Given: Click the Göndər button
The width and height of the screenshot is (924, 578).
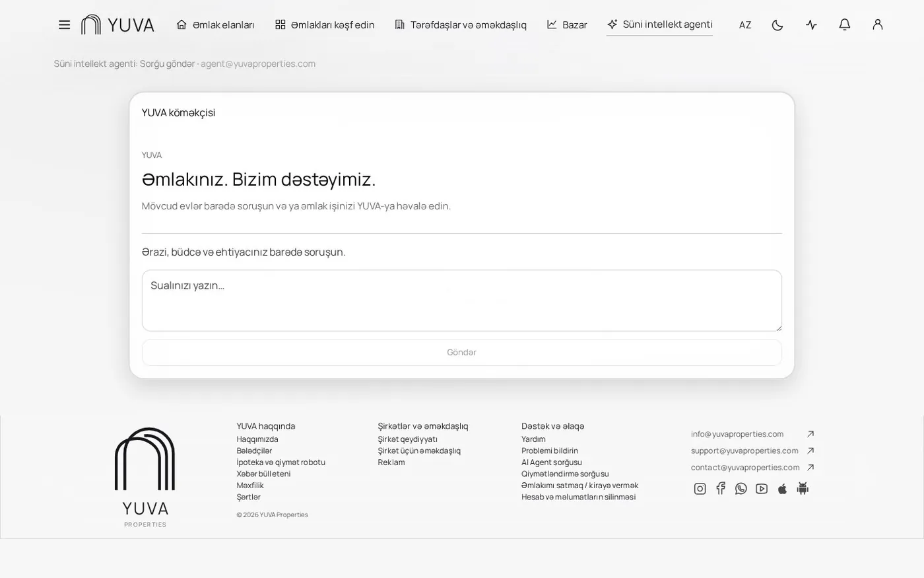Looking at the screenshot, I should click(x=462, y=352).
